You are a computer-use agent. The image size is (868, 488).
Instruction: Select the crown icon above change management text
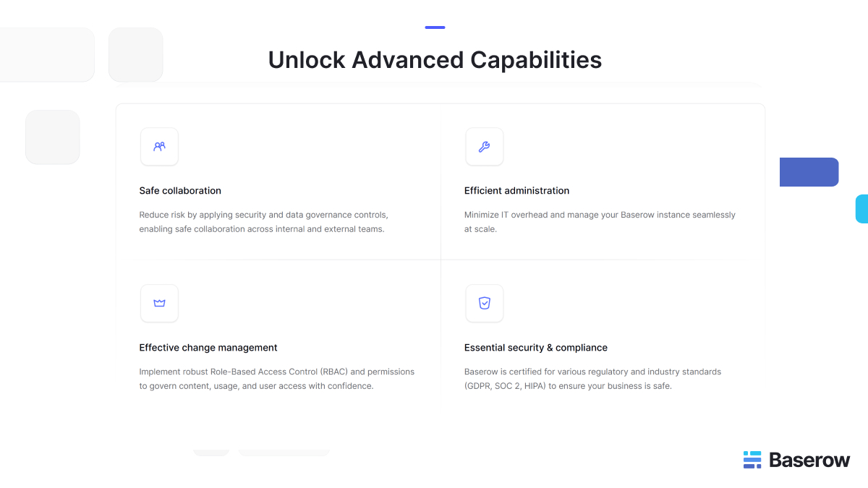[x=159, y=303]
